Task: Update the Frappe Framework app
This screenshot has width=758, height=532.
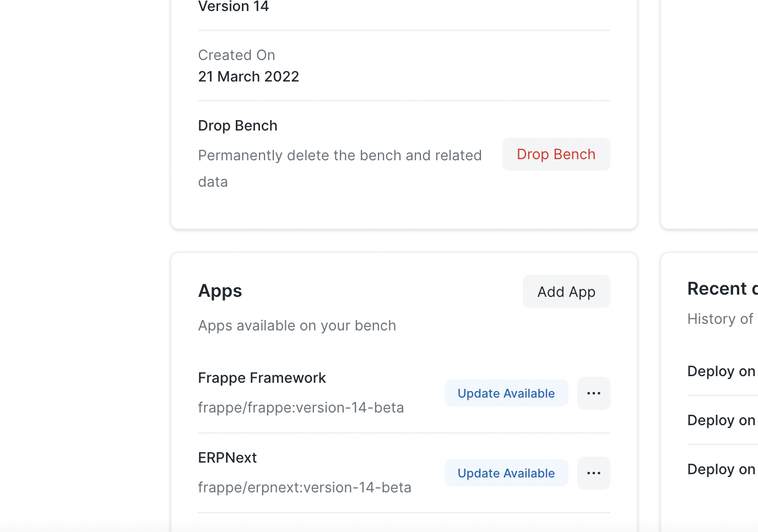Action: click(506, 393)
